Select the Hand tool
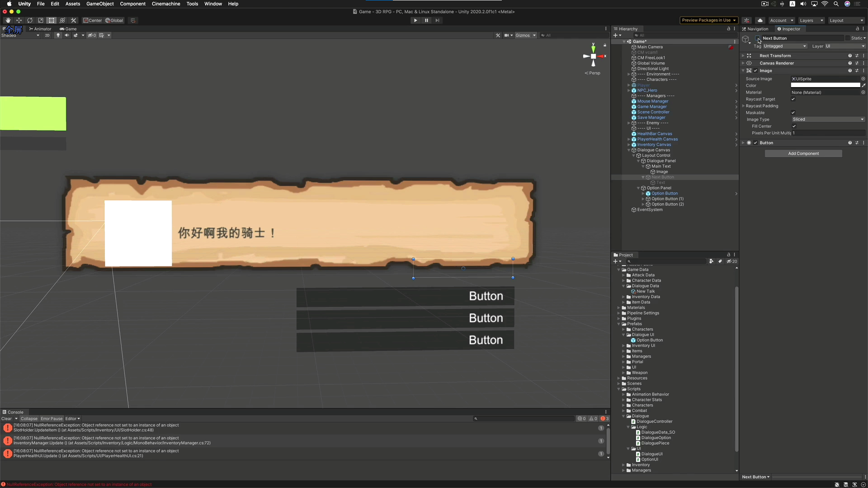The height and width of the screenshot is (488, 868). (x=8, y=20)
